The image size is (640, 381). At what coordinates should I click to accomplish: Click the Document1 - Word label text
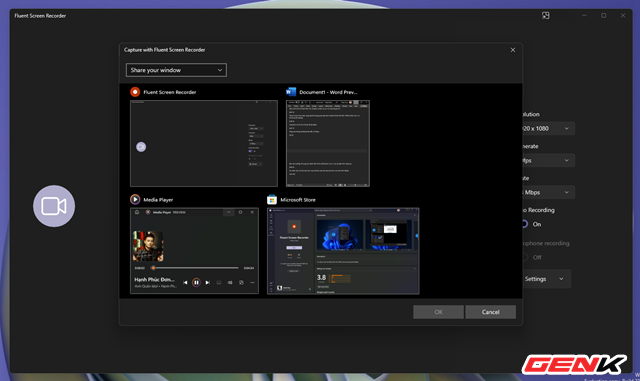(328, 92)
